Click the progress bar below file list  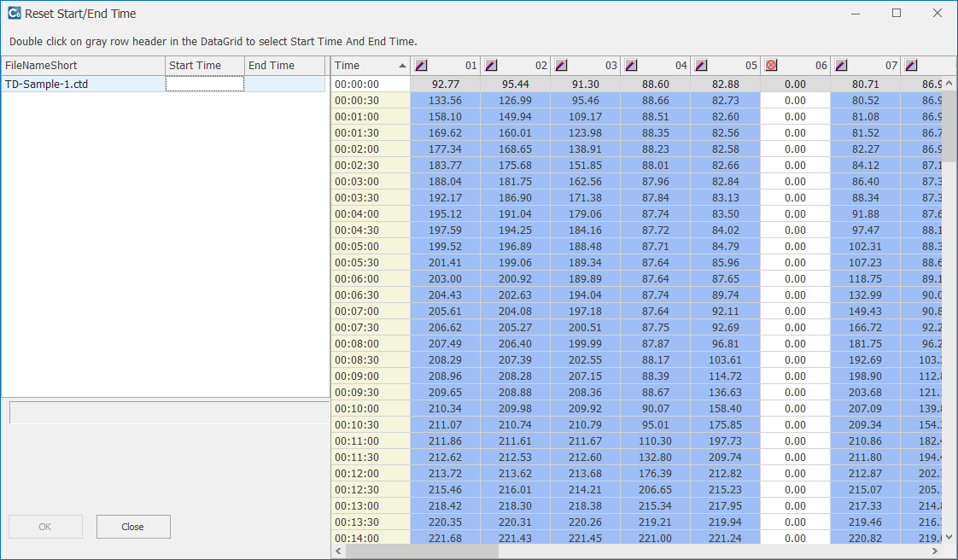(169, 412)
